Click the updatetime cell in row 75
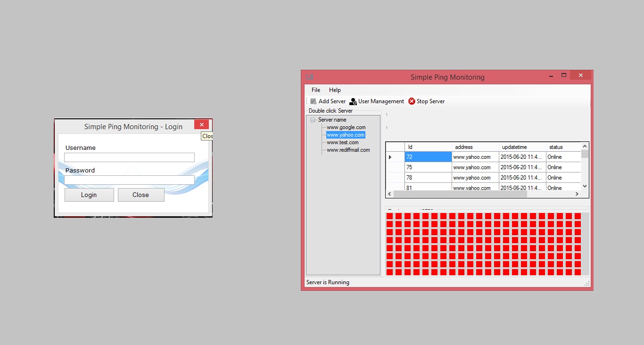Screen dimensions: 644x345 click(x=522, y=167)
